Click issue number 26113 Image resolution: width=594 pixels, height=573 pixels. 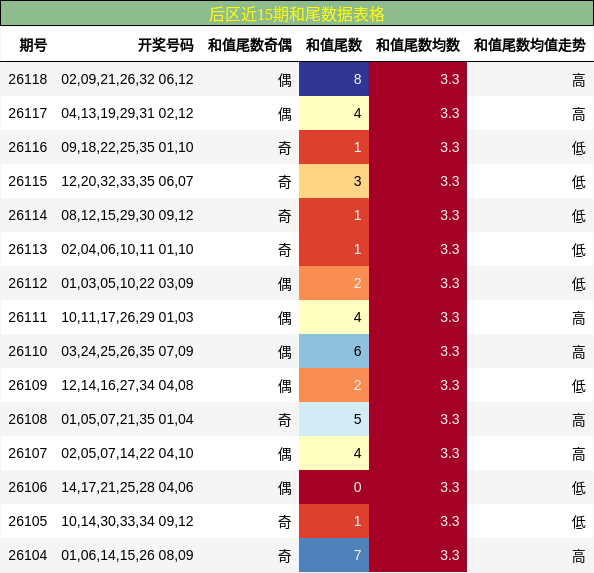28,249
